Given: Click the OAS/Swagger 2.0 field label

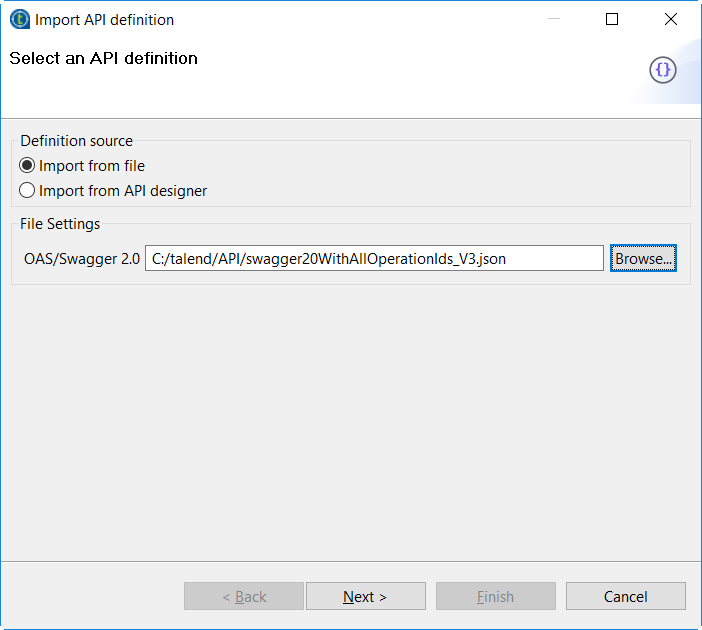Looking at the screenshot, I should click(82, 258).
